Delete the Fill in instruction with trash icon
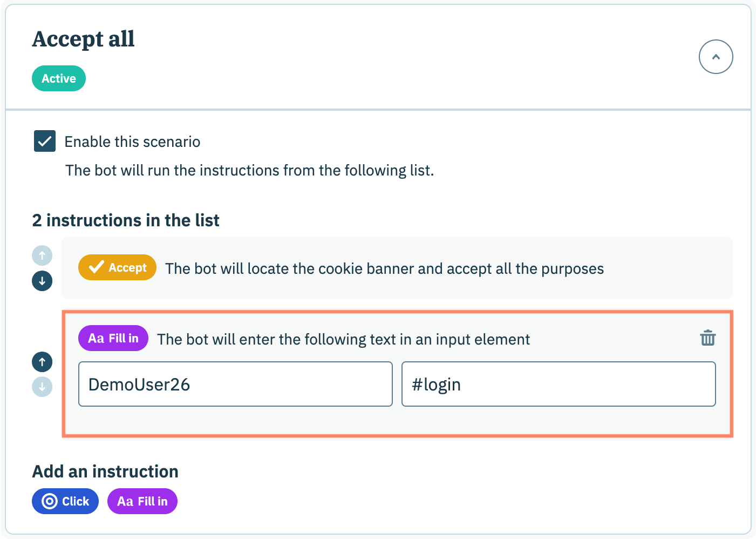Screen dimensions: 756x539 (x=707, y=338)
